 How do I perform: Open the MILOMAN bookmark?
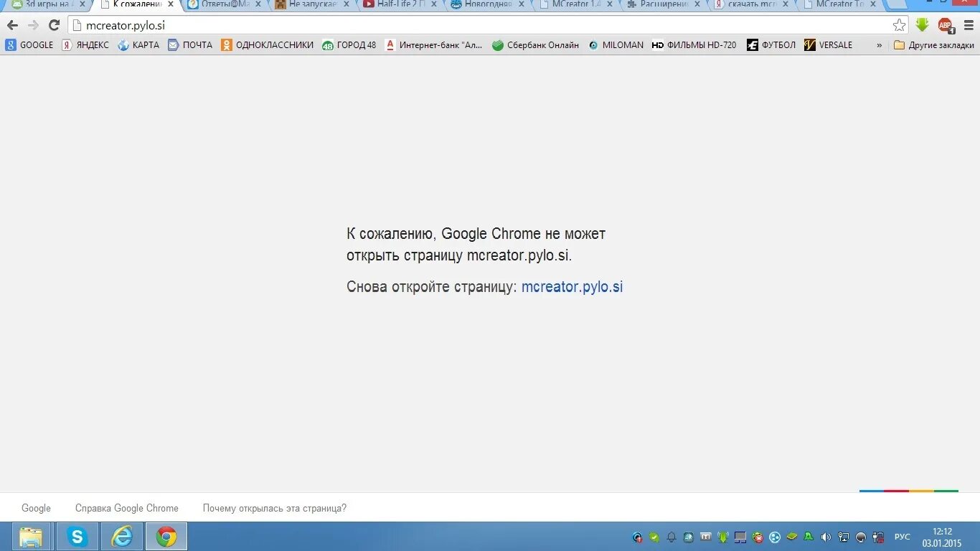point(616,44)
